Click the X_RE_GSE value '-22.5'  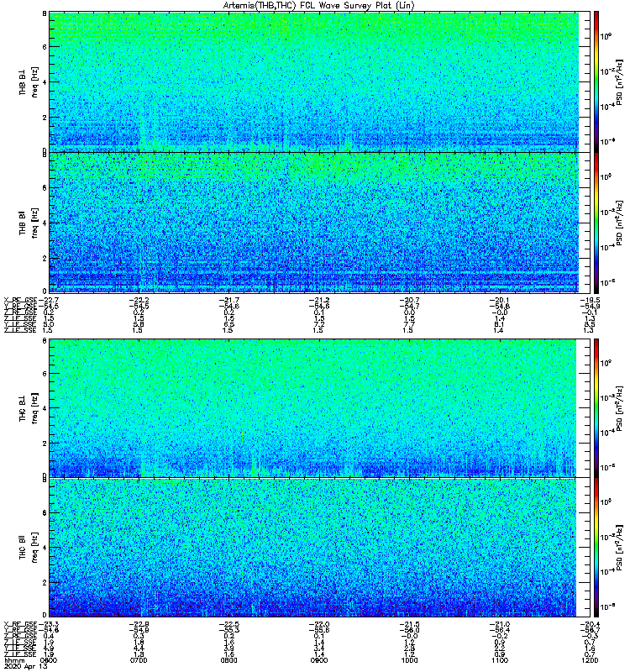coord(228,624)
